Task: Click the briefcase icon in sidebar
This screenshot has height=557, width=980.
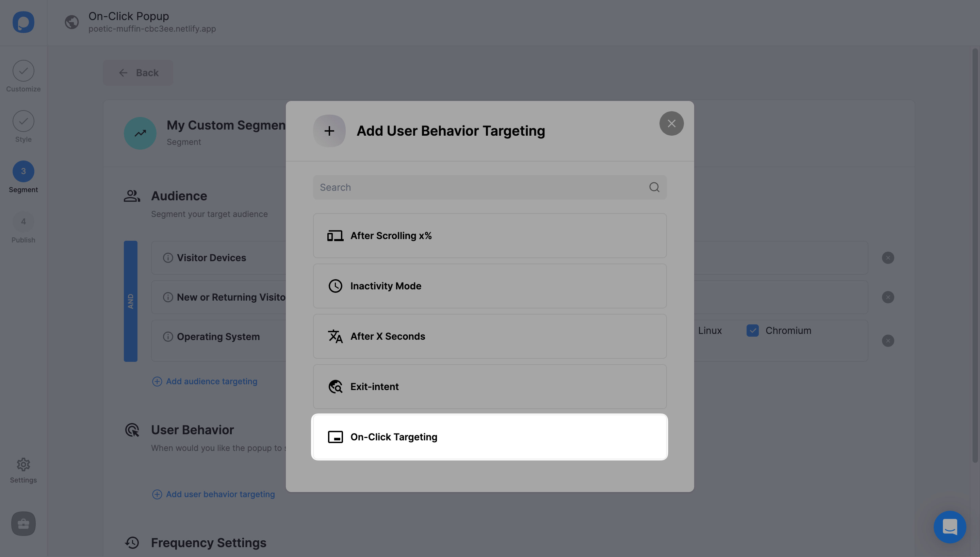Action: [x=23, y=523]
